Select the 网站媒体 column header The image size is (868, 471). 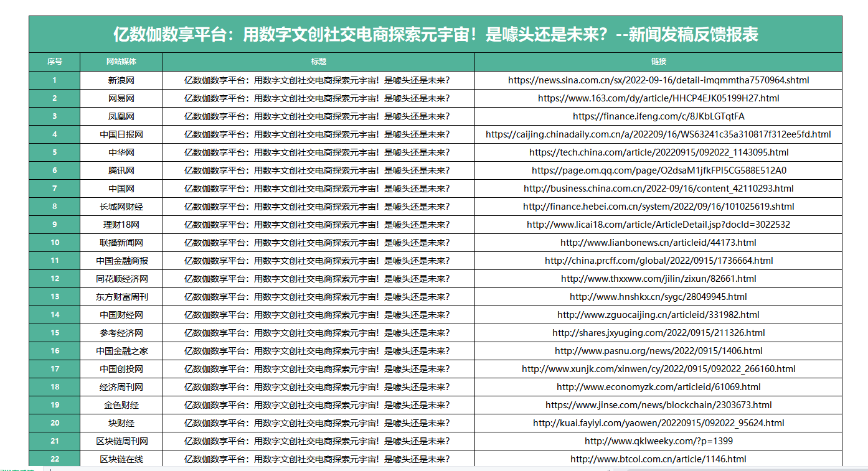point(121,62)
